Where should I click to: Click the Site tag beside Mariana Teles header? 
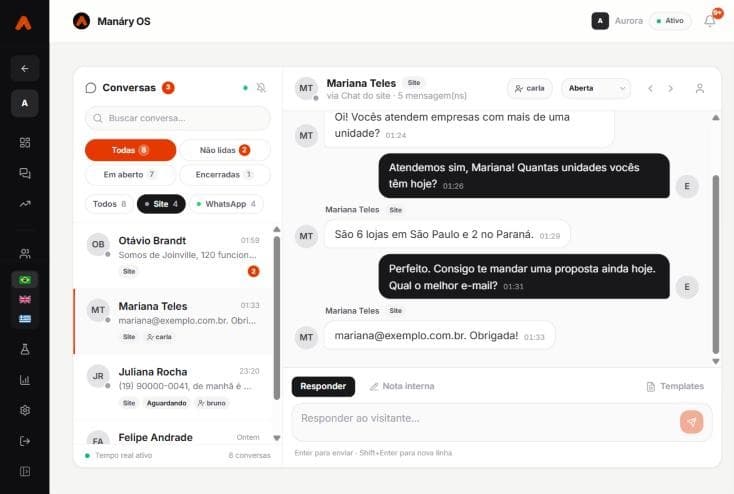pos(414,82)
